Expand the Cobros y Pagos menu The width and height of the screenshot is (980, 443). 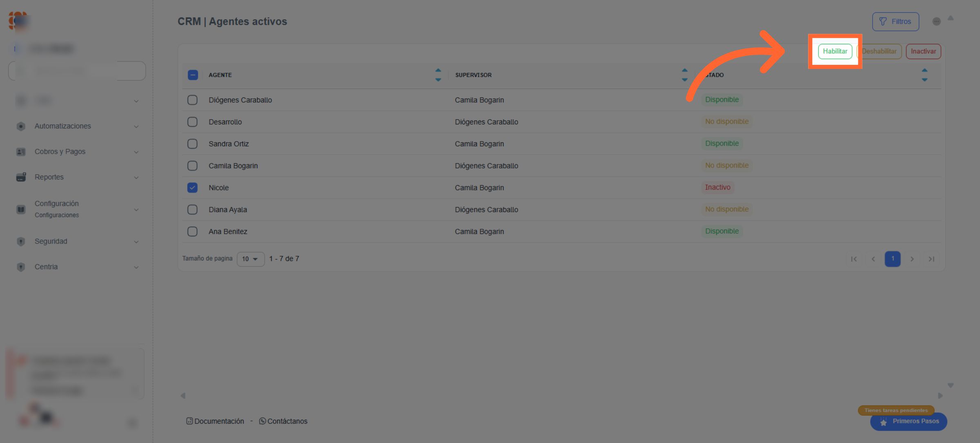point(136,152)
